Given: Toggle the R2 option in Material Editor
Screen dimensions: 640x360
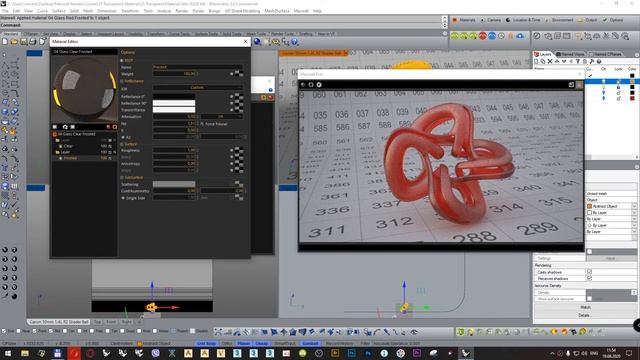Looking at the screenshot, I should click(x=123, y=137).
